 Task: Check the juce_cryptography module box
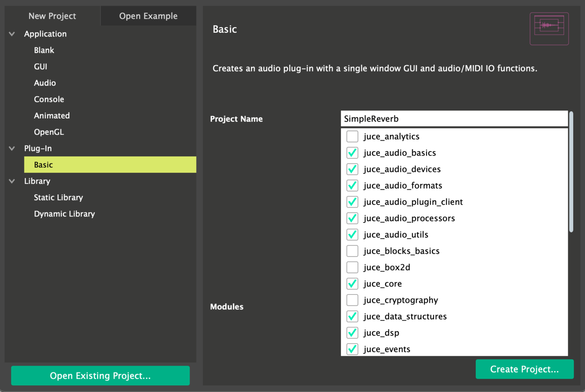(x=352, y=300)
